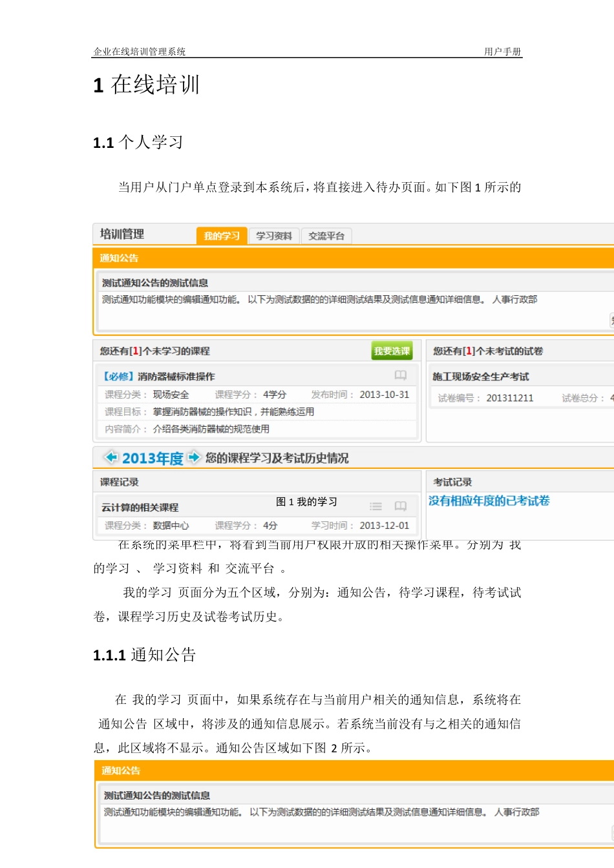Screen dimensions: 614x868
Task: Select exam number 201311211
Action: pyautogui.click(x=510, y=398)
